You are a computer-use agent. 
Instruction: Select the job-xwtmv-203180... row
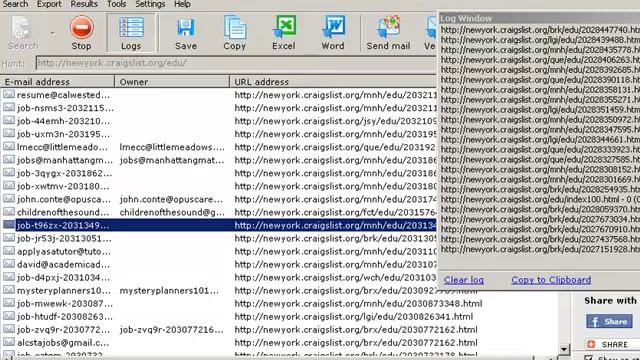(63, 186)
